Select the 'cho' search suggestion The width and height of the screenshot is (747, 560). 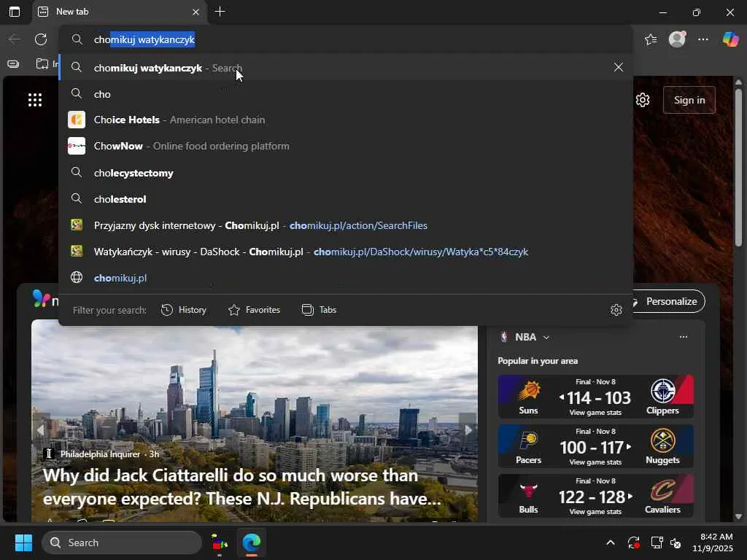346,94
